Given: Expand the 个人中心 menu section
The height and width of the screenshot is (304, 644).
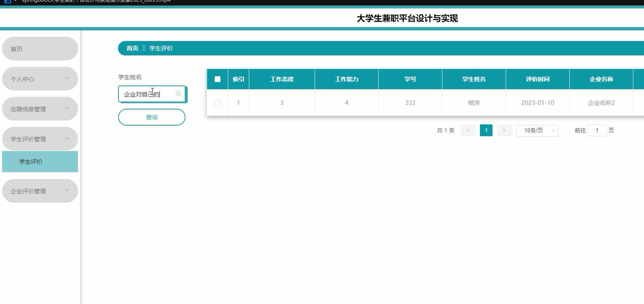Looking at the screenshot, I should [40, 79].
